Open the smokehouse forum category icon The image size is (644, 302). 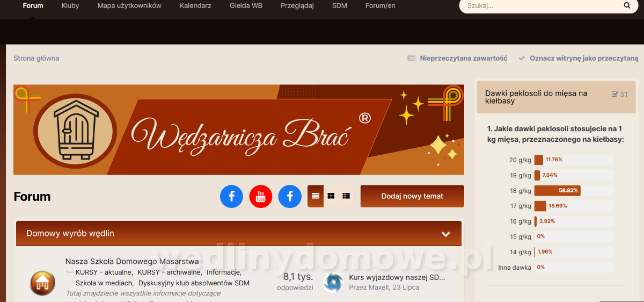[42, 283]
